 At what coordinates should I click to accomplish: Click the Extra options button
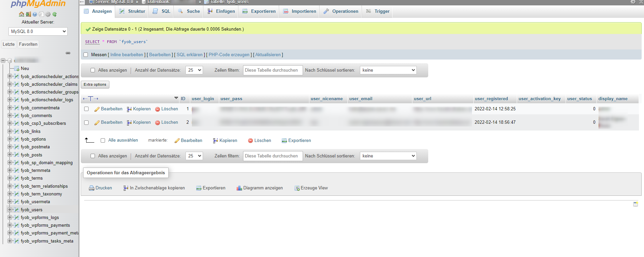click(95, 85)
